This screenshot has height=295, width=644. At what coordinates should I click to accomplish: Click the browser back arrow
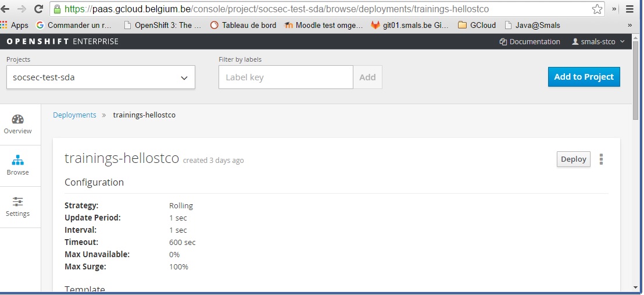click(x=6, y=9)
